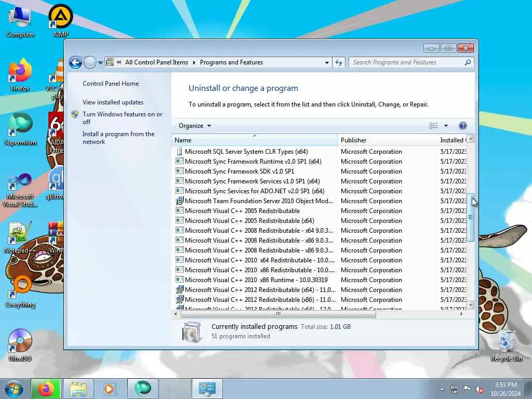
Task: Show hidden tray icons arrow
Action: [442, 390]
